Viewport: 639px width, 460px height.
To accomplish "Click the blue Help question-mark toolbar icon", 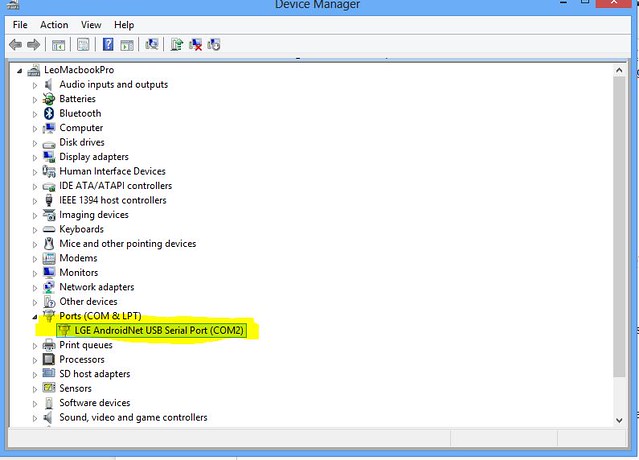I will click(x=107, y=44).
